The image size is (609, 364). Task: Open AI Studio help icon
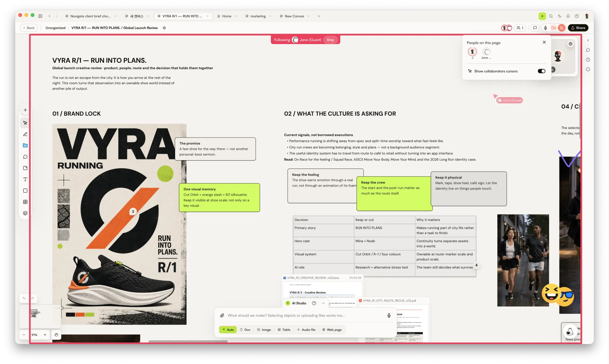pos(314,303)
